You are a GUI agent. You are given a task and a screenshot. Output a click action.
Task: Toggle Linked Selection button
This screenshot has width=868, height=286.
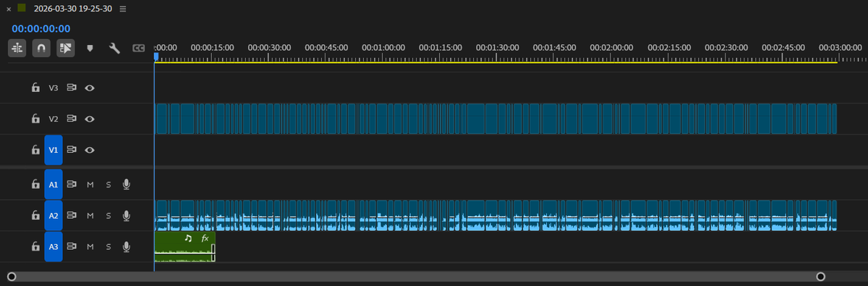[x=65, y=48]
